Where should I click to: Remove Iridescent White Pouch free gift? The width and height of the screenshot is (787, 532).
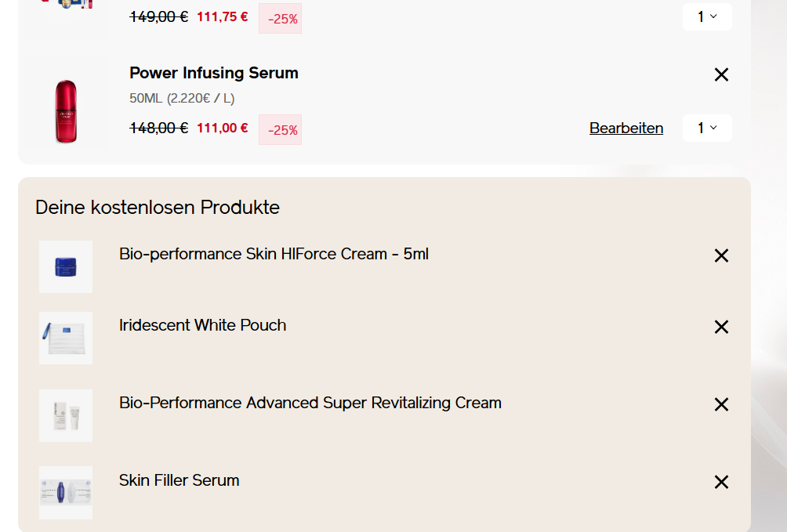point(721,327)
